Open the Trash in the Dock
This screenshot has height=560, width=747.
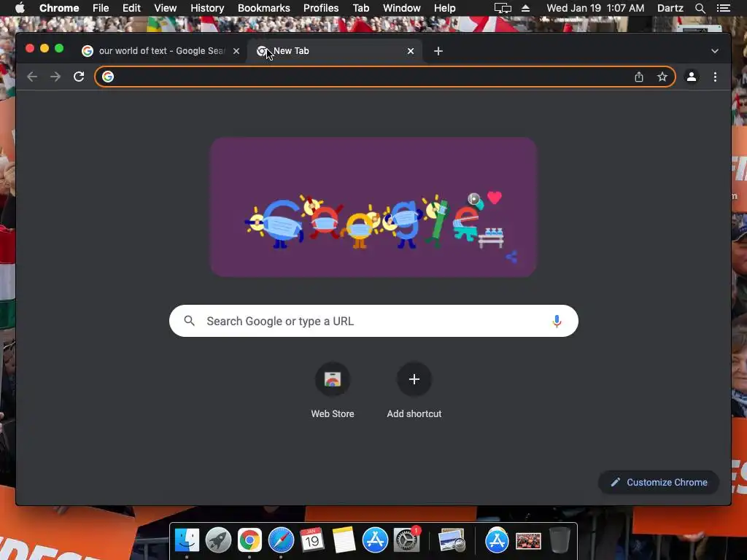(x=560, y=540)
